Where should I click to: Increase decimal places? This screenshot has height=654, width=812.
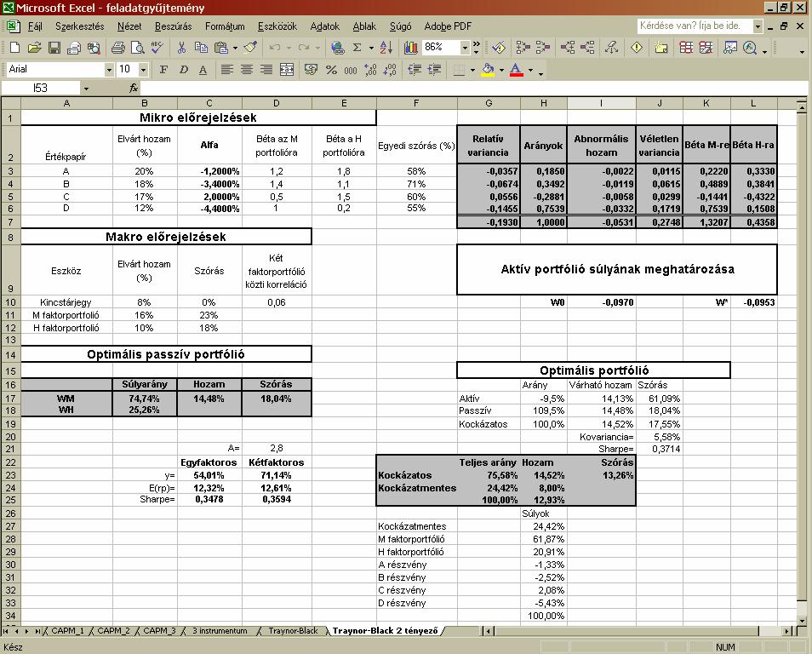[x=370, y=70]
